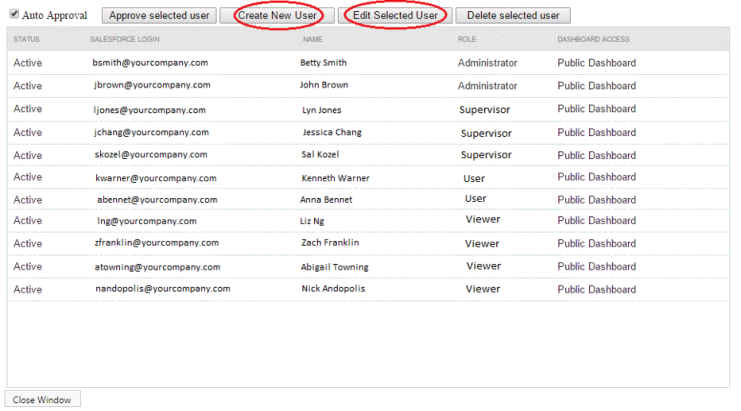Select the Betty Smith user row

[368, 63]
